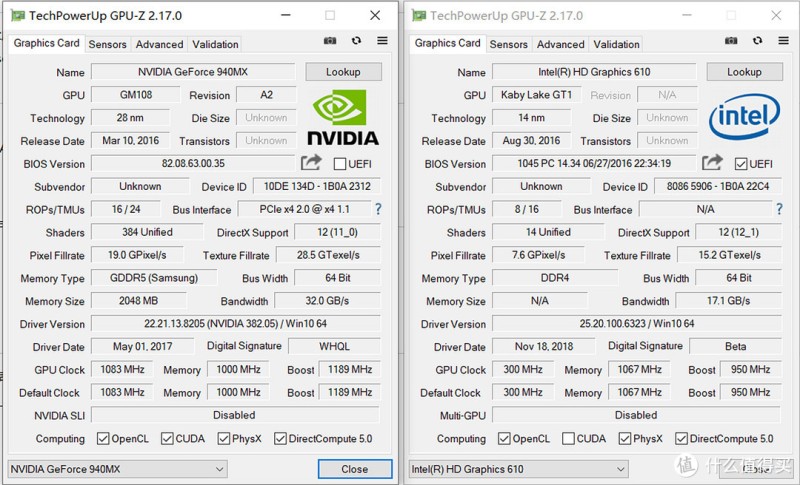800x485 pixels.
Task: Click the refresh icon in NVIDIA window
Action: point(356,40)
